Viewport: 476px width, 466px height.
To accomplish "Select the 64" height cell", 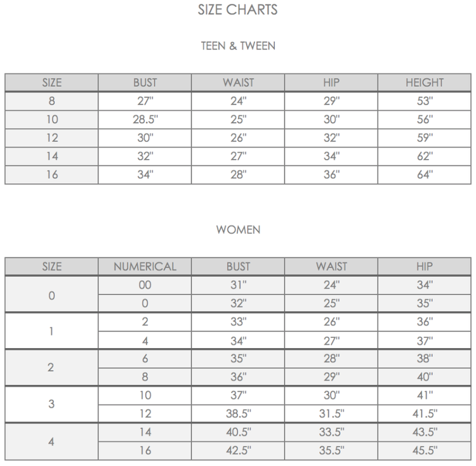I will (425, 174).
